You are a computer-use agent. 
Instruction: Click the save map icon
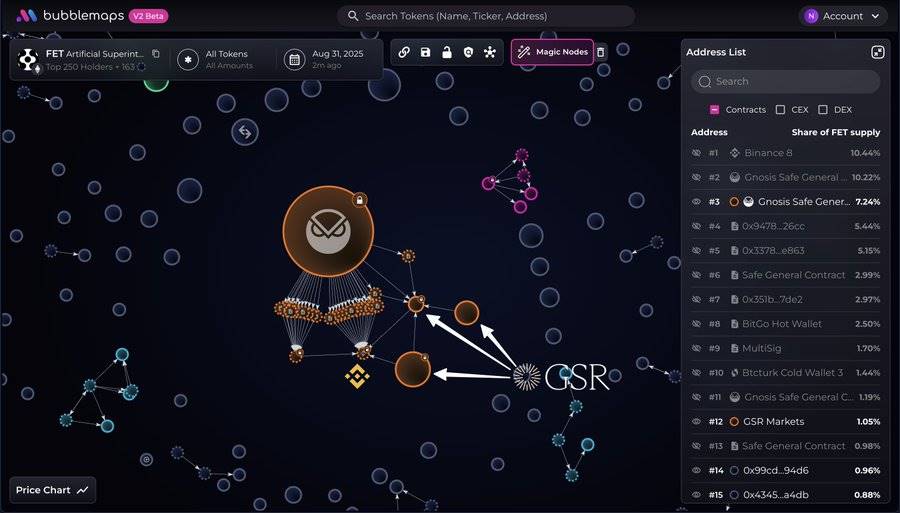click(x=426, y=52)
